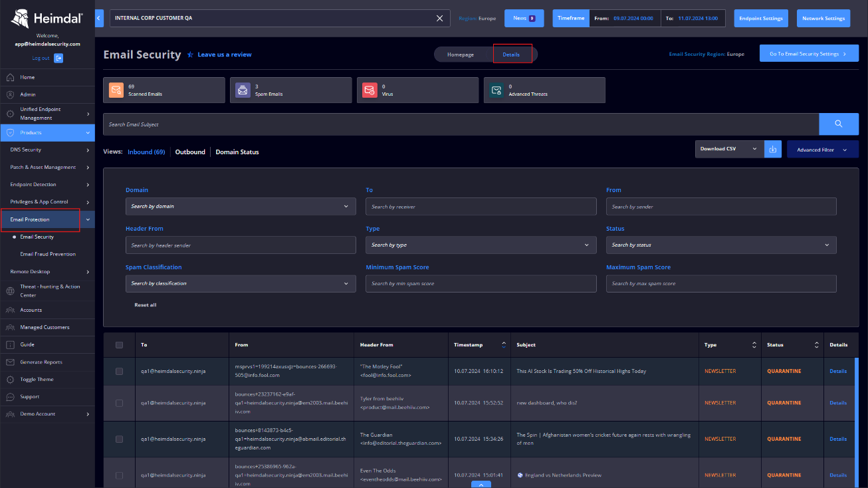Click the Log out arrow icon
Screen dimensions: 868x488
pos(58,58)
